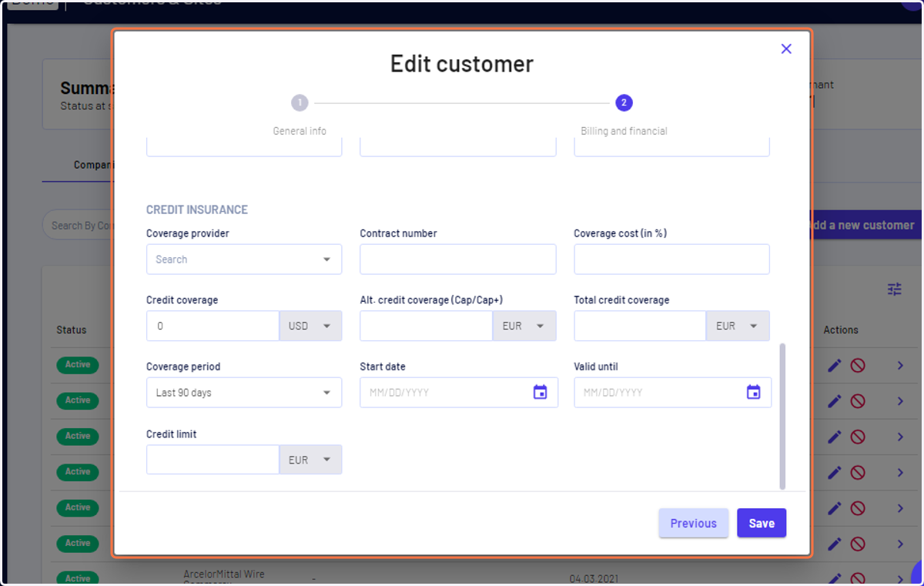Open the Start date calendar picker
The height and width of the screenshot is (586, 924).
click(x=541, y=392)
